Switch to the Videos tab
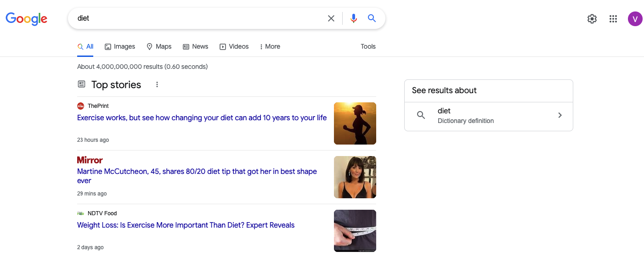 pyautogui.click(x=234, y=46)
